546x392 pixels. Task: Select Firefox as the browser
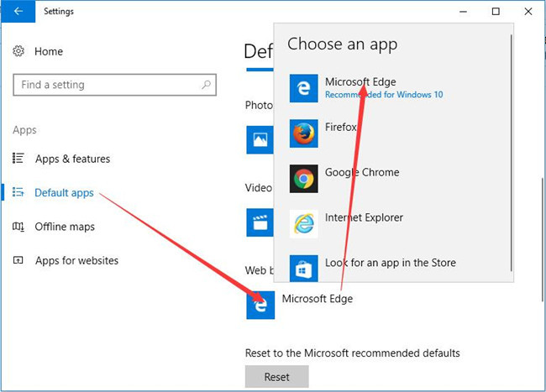coord(340,127)
